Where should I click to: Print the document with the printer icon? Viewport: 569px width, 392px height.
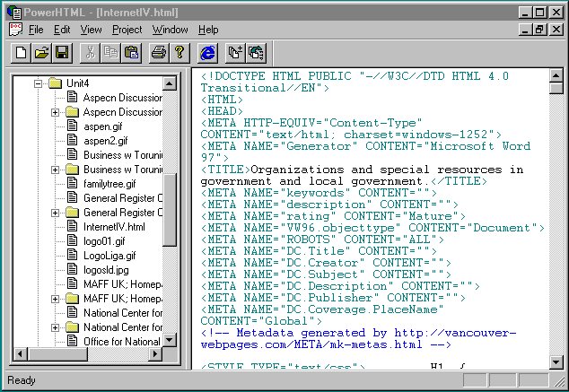tap(159, 53)
